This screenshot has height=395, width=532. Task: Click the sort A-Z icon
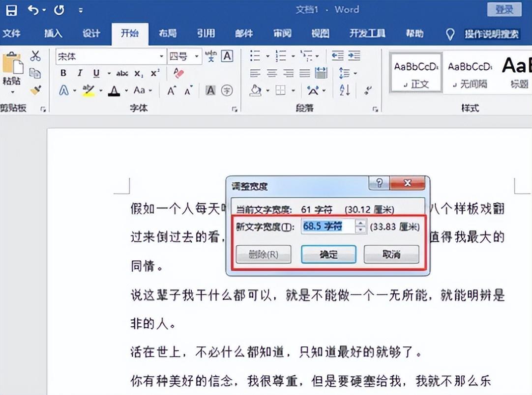point(345,90)
